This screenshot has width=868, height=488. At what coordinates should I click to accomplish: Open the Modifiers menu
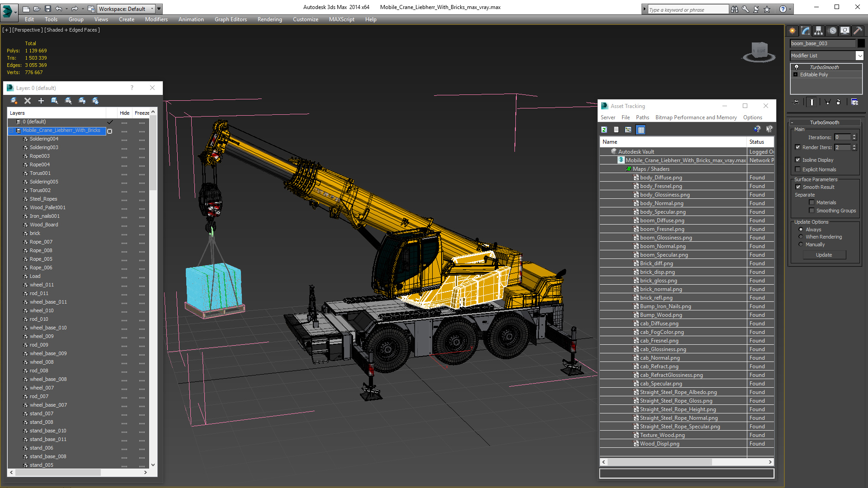pyautogui.click(x=156, y=19)
